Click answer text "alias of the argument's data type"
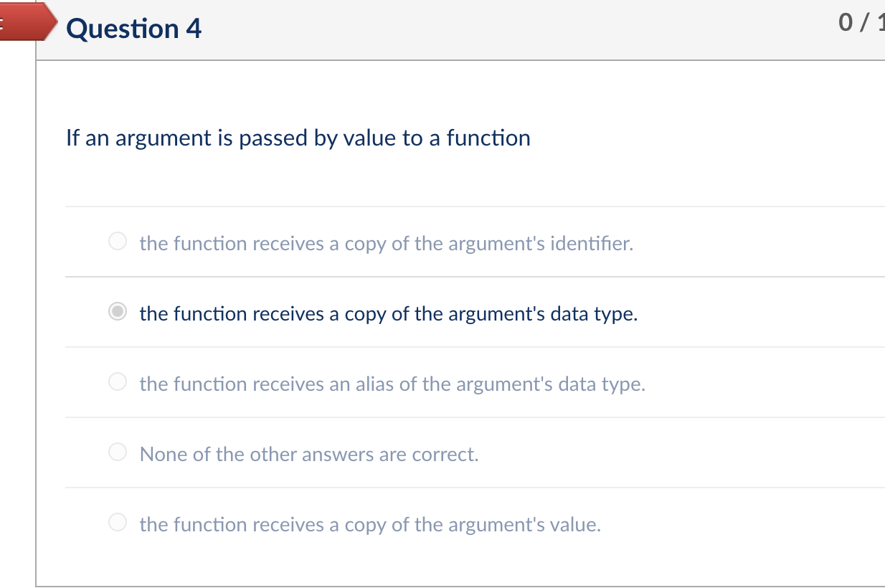Image resolution: width=885 pixels, height=588 pixels. coord(392,384)
